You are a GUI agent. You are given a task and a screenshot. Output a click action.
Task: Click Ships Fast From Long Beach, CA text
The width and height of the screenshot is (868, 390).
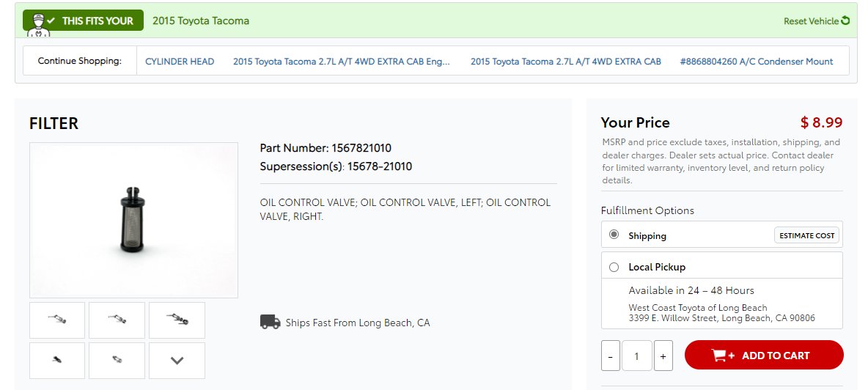(358, 323)
